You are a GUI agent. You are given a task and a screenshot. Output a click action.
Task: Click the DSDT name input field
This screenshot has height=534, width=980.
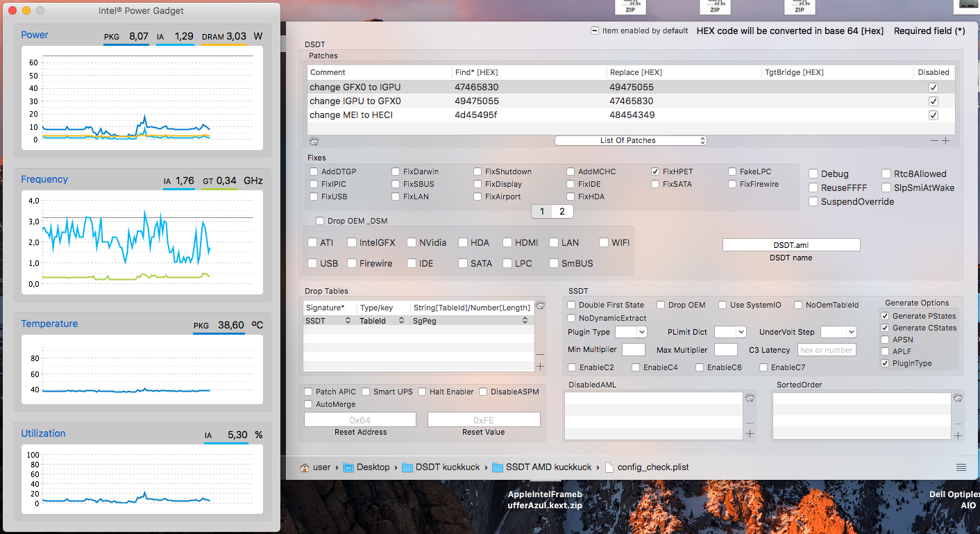pyautogui.click(x=791, y=245)
